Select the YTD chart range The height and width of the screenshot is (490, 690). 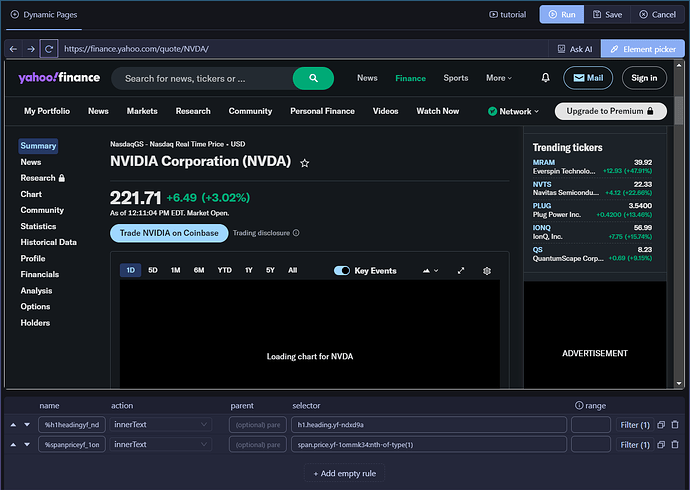pos(224,270)
